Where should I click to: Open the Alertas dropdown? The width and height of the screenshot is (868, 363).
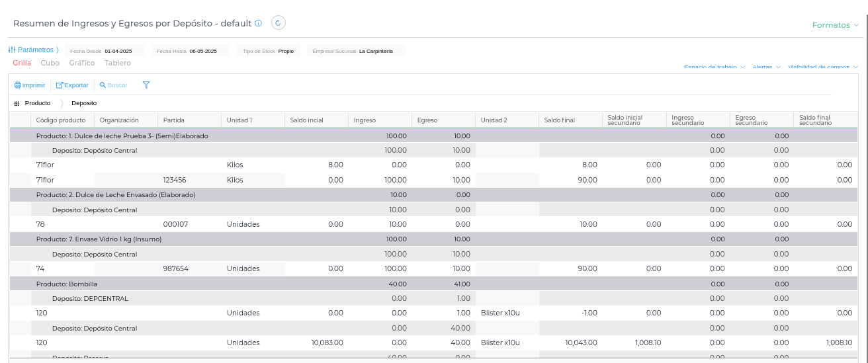(767, 67)
